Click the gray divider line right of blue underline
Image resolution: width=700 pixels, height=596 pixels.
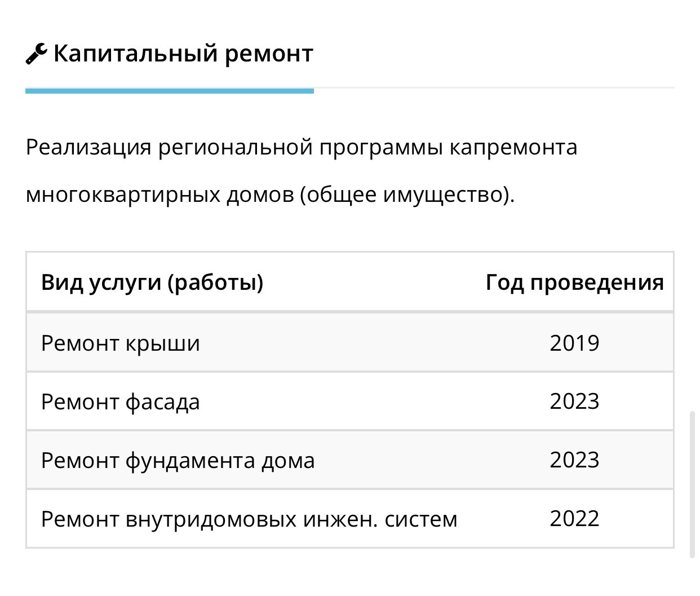point(494,88)
